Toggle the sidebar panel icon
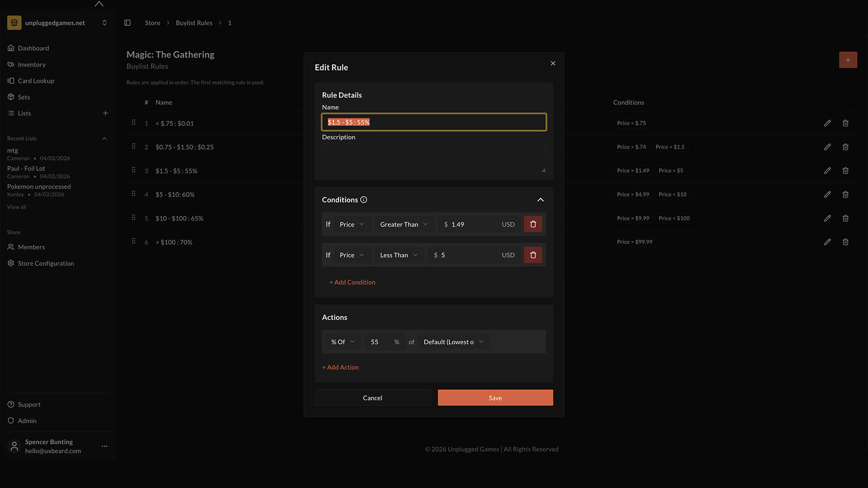868x488 pixels. coord(127,23)
